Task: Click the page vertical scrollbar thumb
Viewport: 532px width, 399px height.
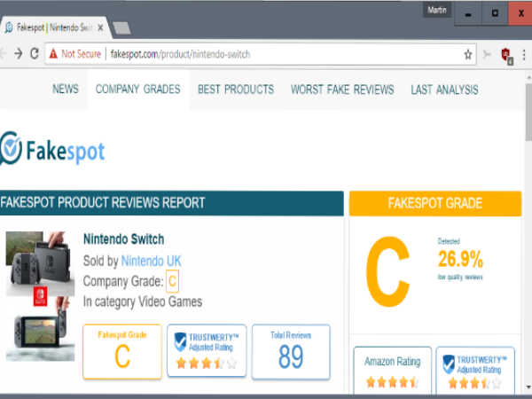Action: point(528,112)
